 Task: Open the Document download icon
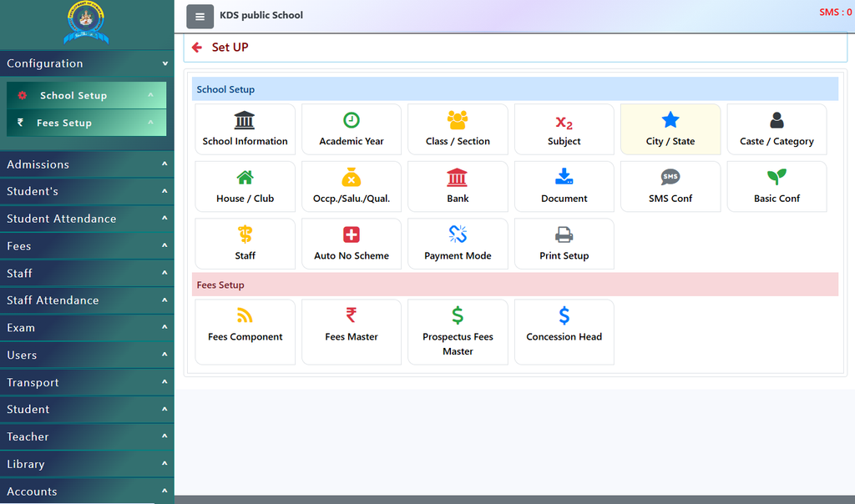(x=564, y=176)
